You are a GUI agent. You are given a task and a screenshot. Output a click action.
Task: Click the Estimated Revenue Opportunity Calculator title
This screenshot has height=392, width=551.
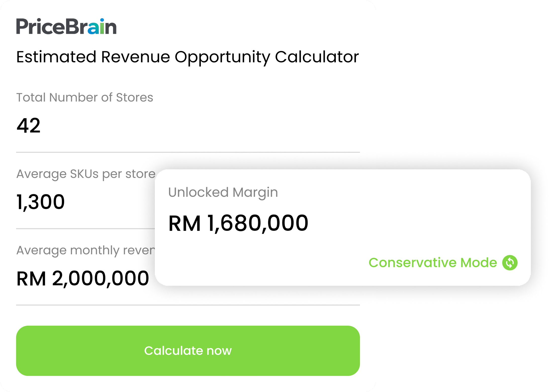point(188,57)
